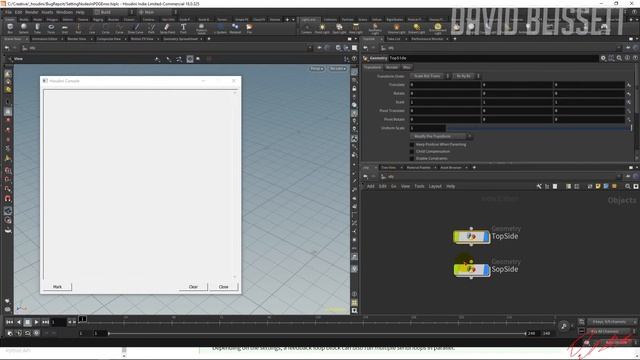
Task: Select the Metaball shelf tool
Action: (235, 28)
